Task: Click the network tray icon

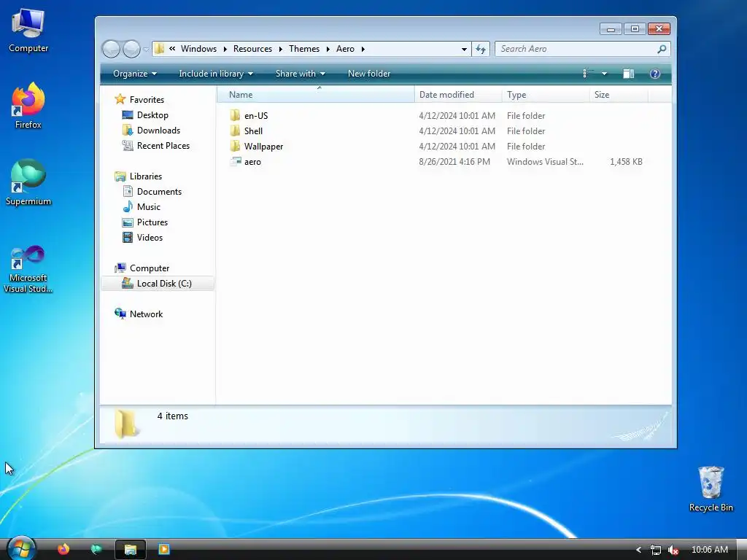Action: pos(656,550)
